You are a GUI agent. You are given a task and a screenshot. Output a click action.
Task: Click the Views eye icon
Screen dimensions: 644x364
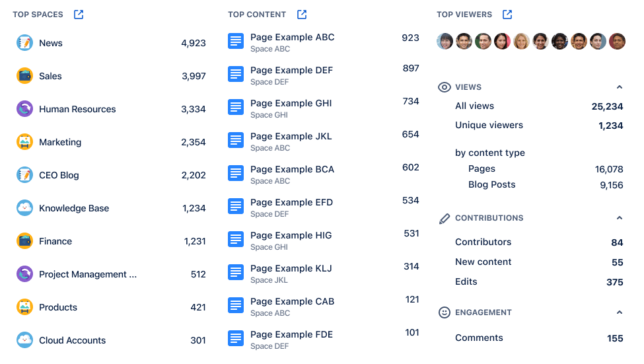(445, 87)
